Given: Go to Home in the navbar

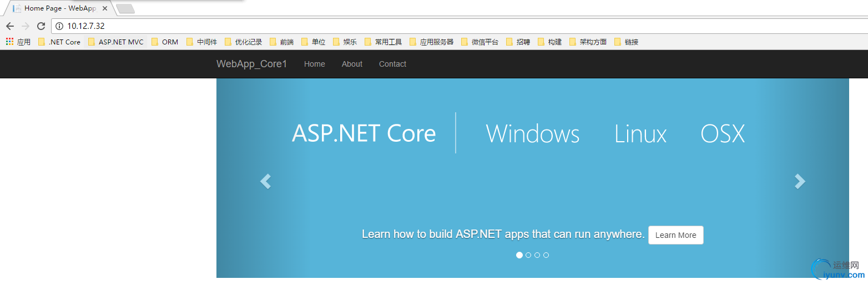Looking at the screenshot, I should [315, 64].
